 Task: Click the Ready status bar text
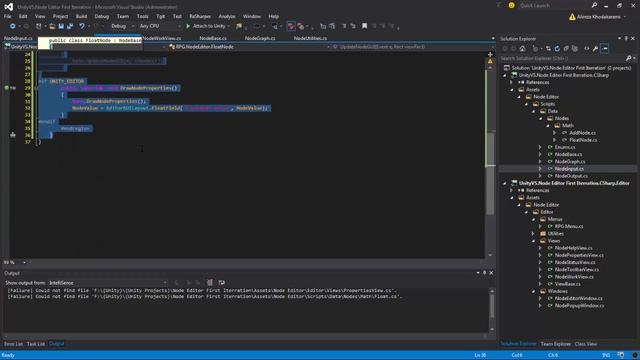(8, 355)
